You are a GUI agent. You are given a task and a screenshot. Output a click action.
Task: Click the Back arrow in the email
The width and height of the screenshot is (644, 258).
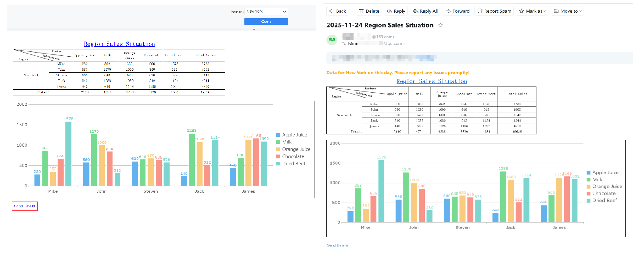click(x=332, y=11)
